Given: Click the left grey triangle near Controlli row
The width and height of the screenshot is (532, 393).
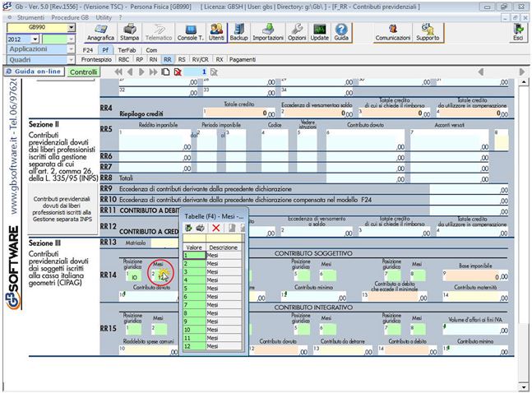Looking at the screenshot, I should tap(480, 72).
